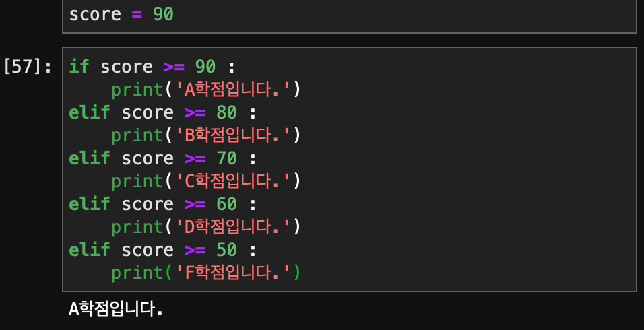Click the [57]: cell prompt label

coord(28,67)
